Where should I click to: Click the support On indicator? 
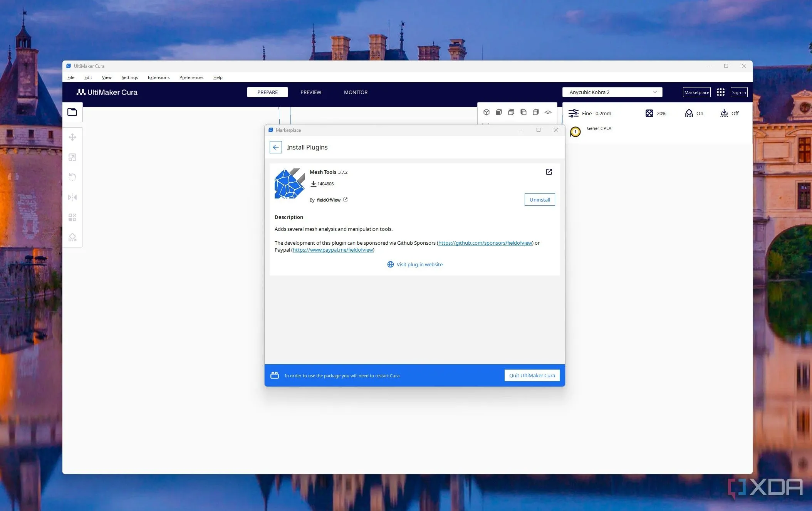coord(694,113)
